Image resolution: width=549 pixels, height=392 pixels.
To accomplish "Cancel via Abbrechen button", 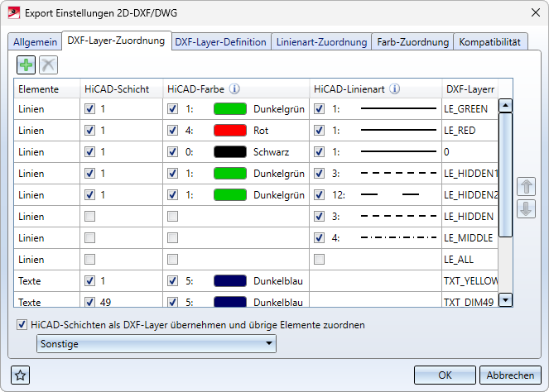I will (510, 375).
